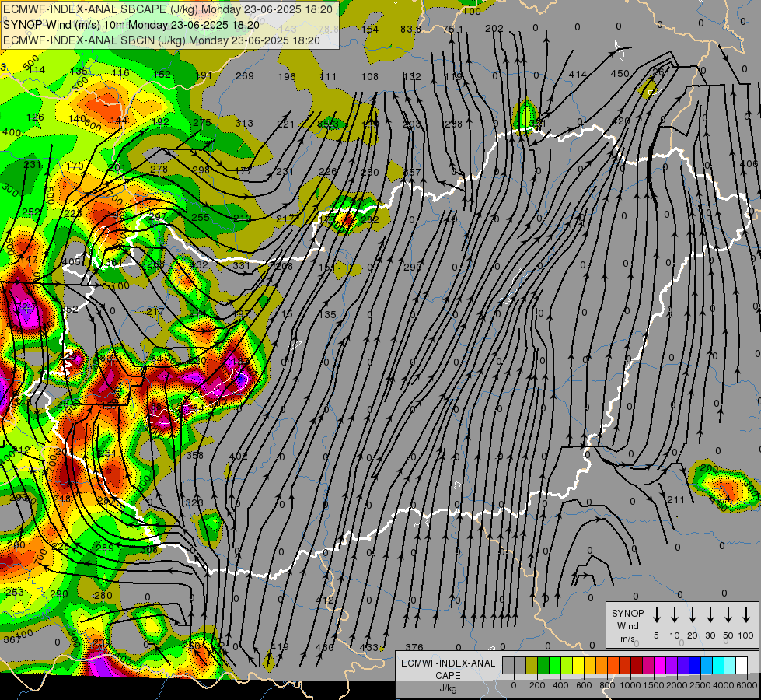Pick the dark green swatch in CAPE scale
This screenshot has height=700, width=761.
[543, 665]
